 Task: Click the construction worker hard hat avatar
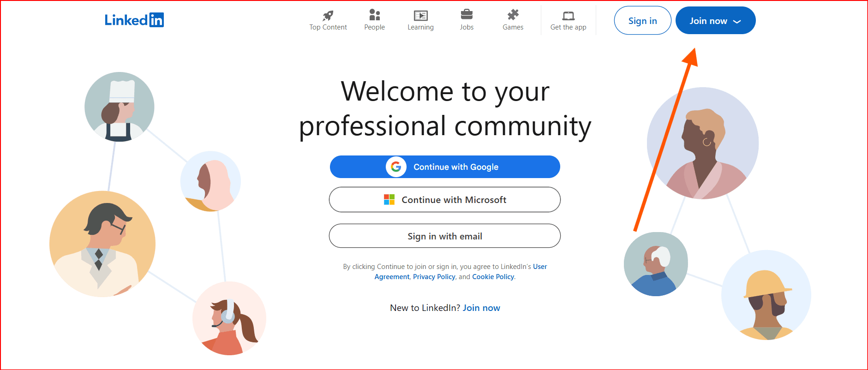[x=766, y=296]
